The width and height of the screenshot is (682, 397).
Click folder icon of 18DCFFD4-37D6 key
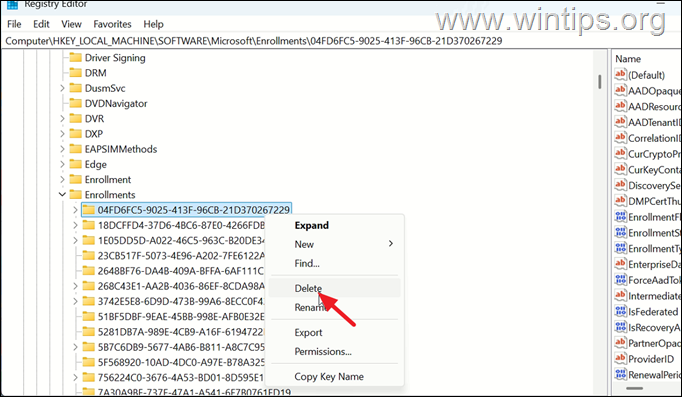click(89, 225)
